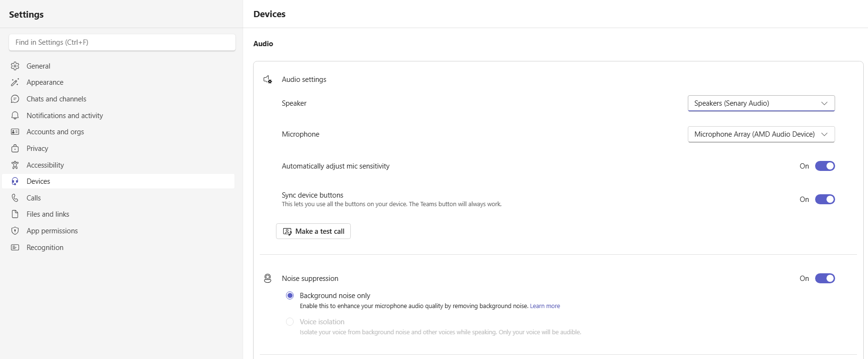This screenshot has width=868, height=359.
Task: Go to Files and links settings
Action: click(x=118, y=214)
